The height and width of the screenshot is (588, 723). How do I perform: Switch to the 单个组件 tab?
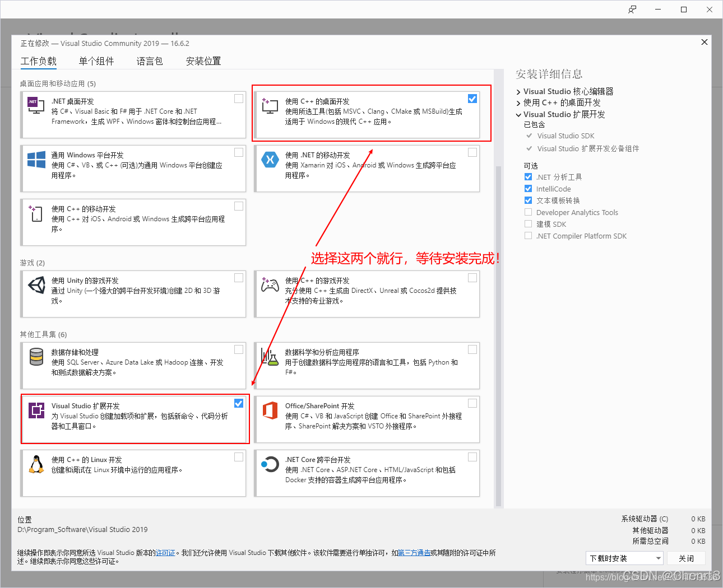(x=96, y=61)
